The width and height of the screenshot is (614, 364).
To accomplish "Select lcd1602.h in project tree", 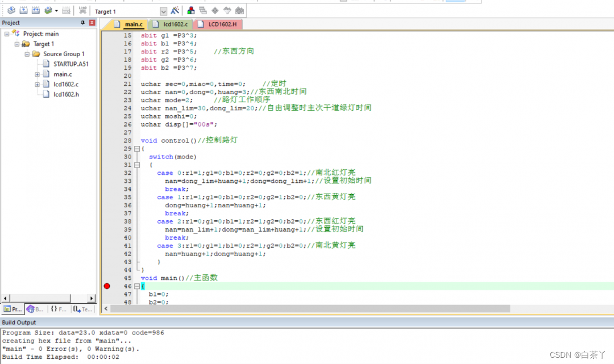I will [x=66, y=95].
